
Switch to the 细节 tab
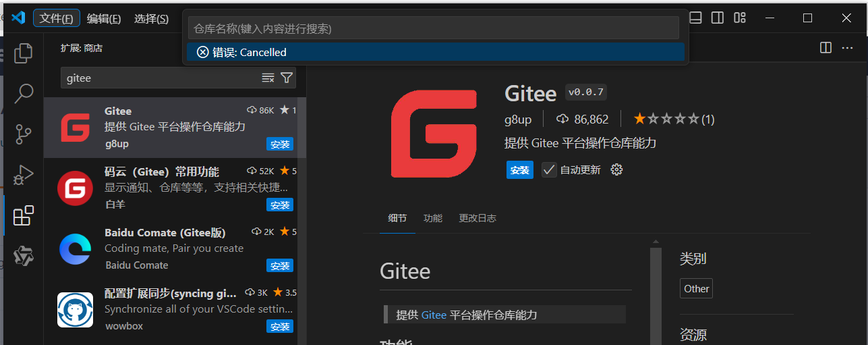point(397,218)
